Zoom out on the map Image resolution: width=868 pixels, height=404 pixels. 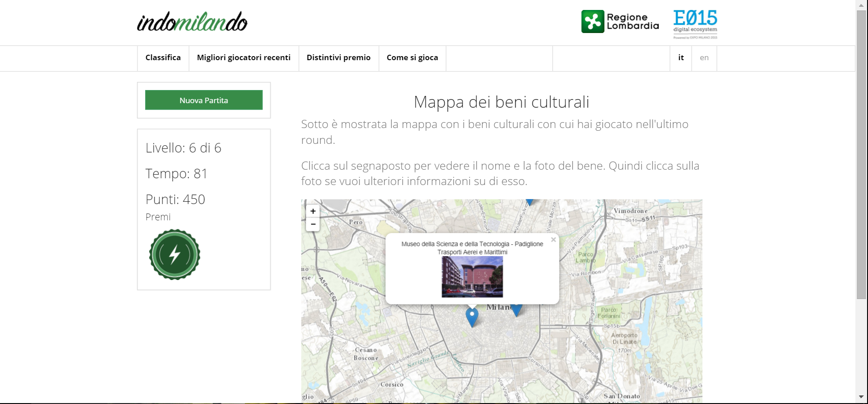click(x=313, y=224)
